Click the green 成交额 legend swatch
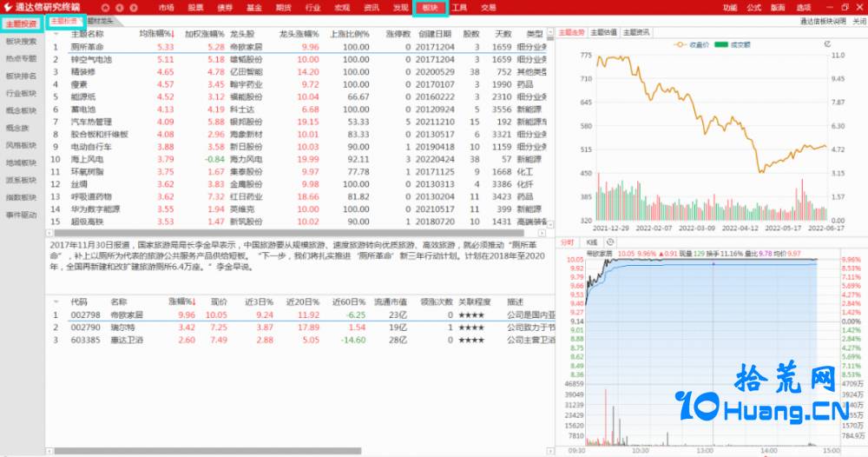 click(x=721, y=44)
